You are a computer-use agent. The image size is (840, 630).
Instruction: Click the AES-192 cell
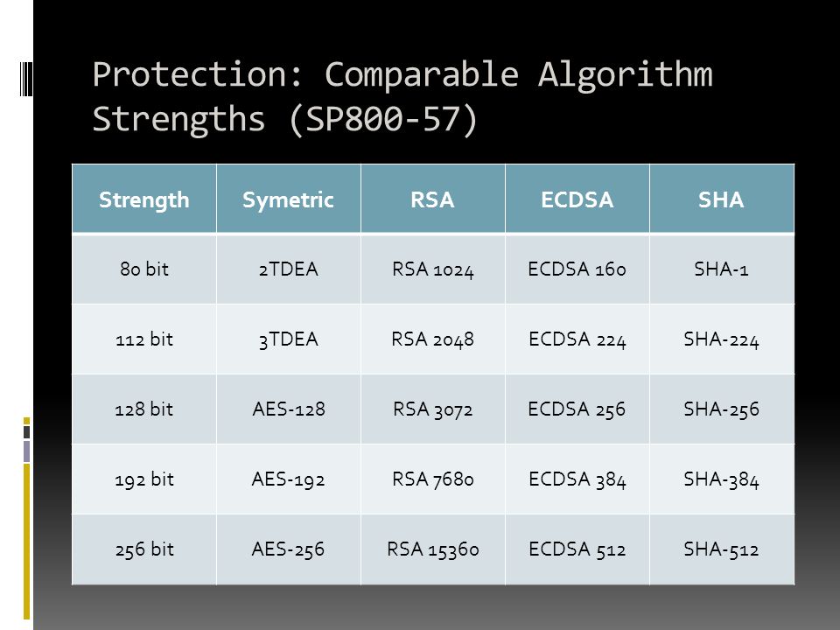pyautogui.click(x=289, y=479)
